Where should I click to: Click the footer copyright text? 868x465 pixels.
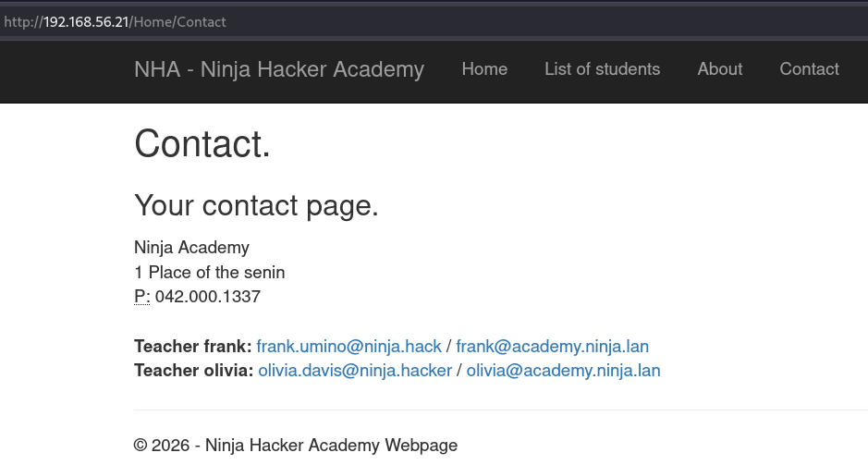(295, 445)
